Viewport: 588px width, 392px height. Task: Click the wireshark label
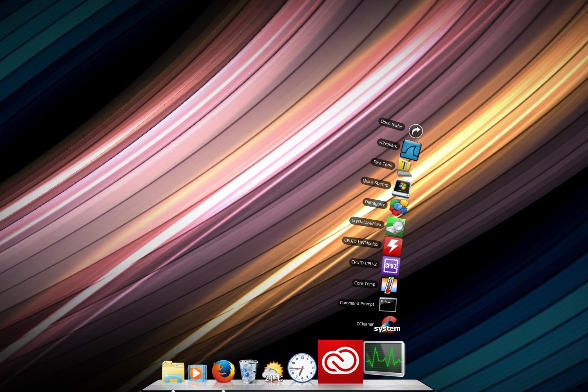click(388, 144)
